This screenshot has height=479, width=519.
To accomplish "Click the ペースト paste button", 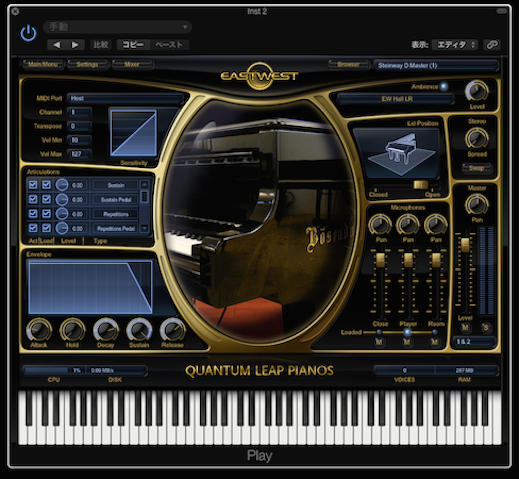I will [x=169, y=45].
